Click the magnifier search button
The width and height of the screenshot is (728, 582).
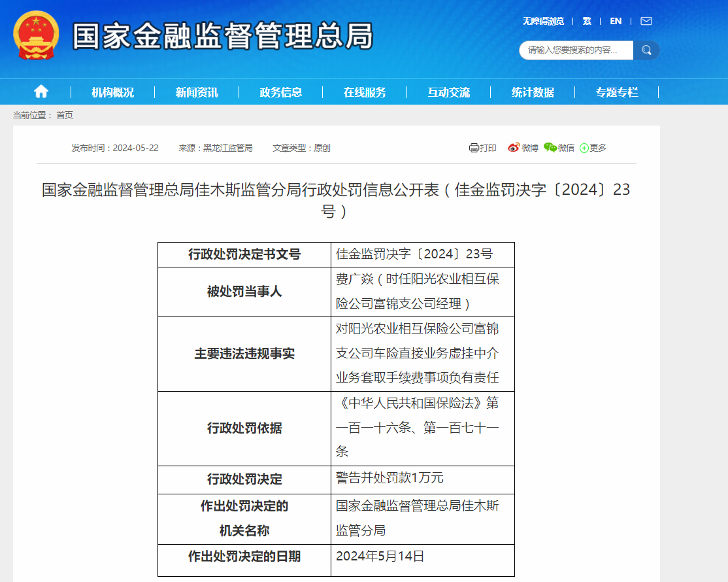click(646, 50)
